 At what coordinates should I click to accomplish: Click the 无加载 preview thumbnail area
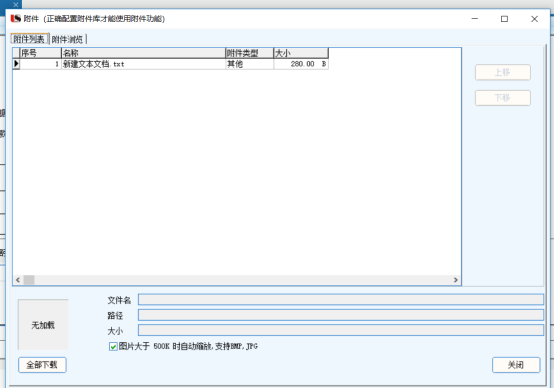pos(43,325)
